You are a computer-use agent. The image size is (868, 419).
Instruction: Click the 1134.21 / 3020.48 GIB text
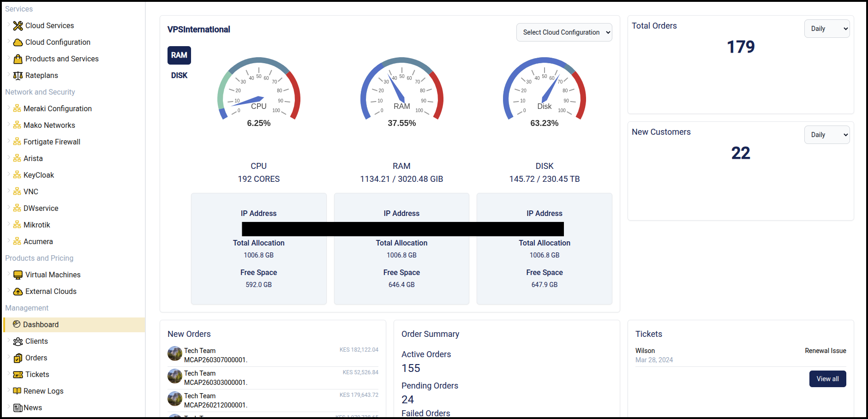[x=401, y=179]
